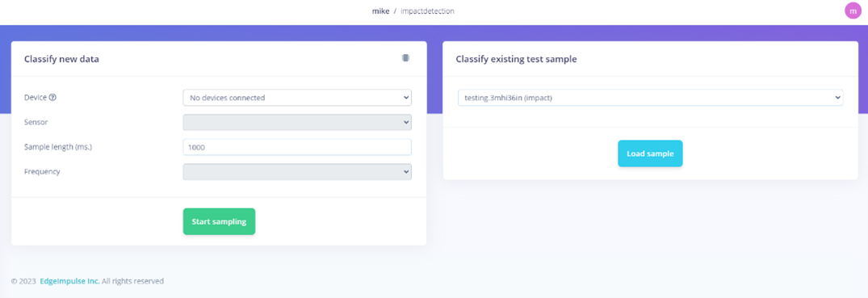The height and width of the screenshot is (298, 868).
Task: Open the EdgeImpulse Inc. footer link
Action: pyautogui.click(x=69, y=281)
